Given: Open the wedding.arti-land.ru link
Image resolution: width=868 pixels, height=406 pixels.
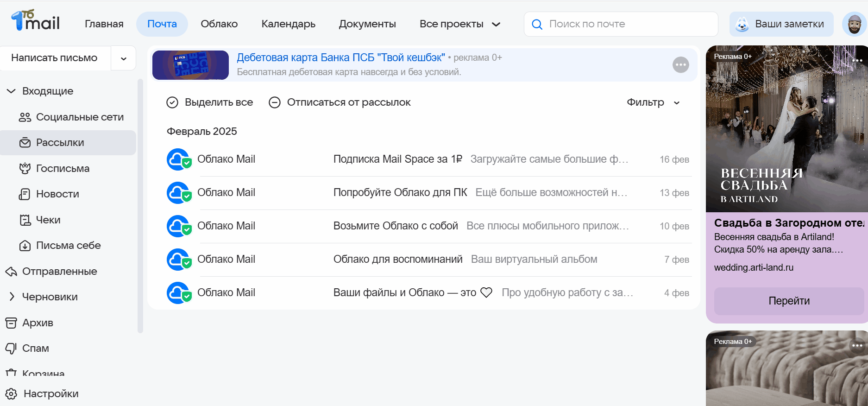Looking at the screenshot, I should pyautogui.click(x=754, y=267).
